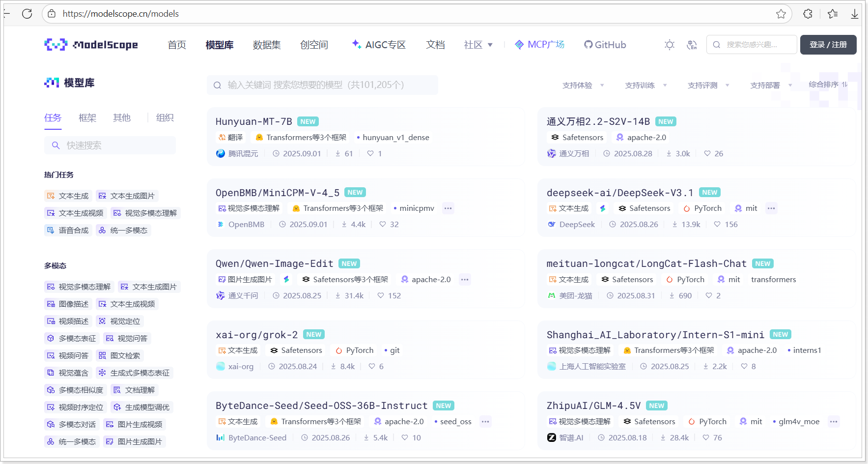Screen dimensions: 868x464
Task: Open the Hunyuan-MT-7B model link
Action: (x=254, y=121)
